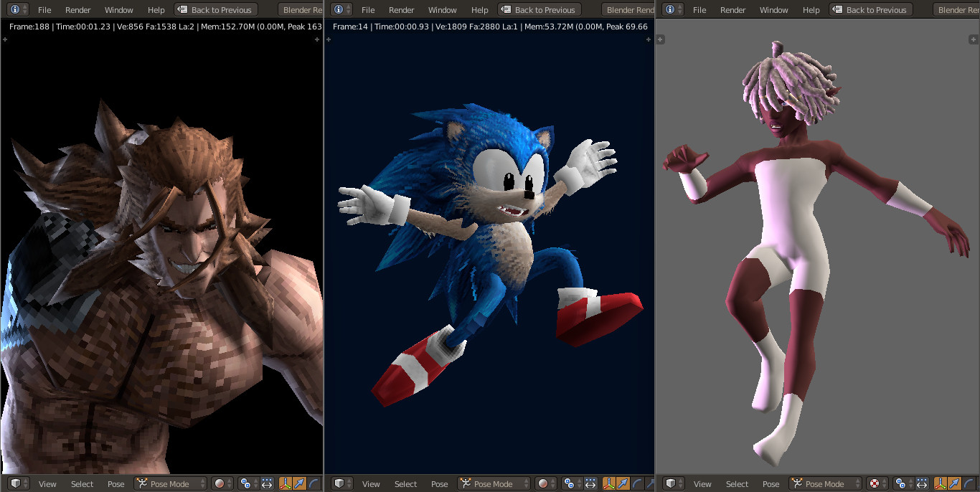Click Back to Previous in right window
This screenshot has width=980, height=492.
tap(871, 9)
